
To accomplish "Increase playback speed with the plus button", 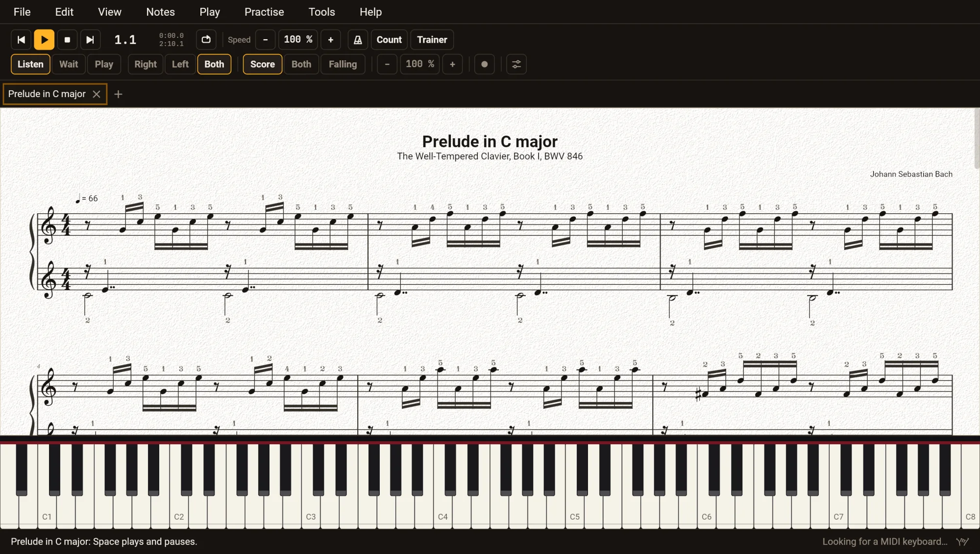I will (x=331, y=40).
